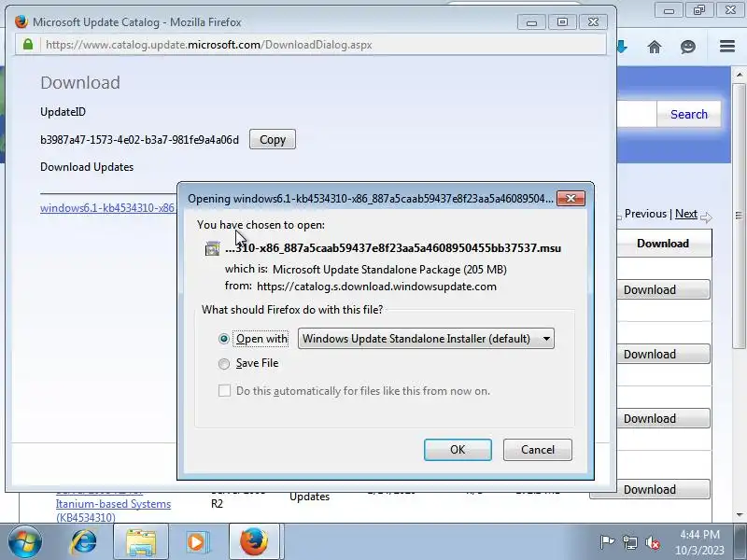
Task: Click the Firefox taskbar icon
Action: pos(254,542)
